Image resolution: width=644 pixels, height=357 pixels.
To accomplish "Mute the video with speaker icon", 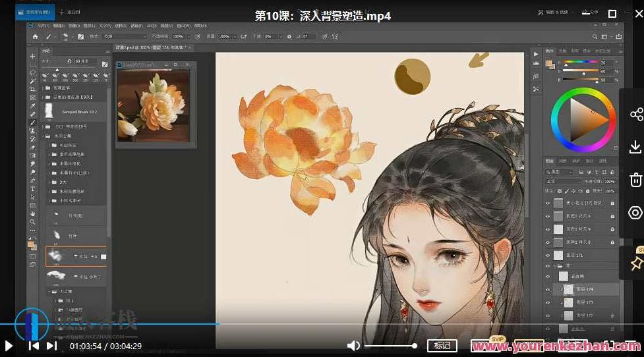I will click(x=353, y=346).
